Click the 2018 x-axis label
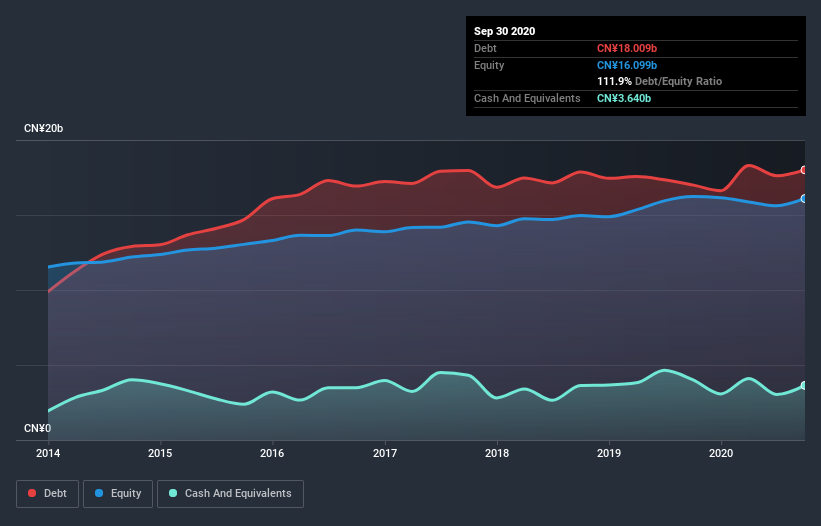The width and height of the screenshot is (821, 526). (x=497, y=453)
